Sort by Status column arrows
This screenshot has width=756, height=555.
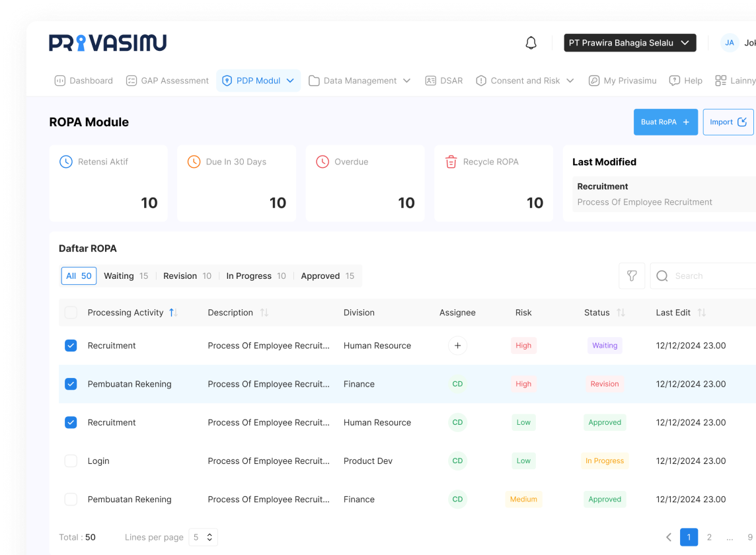(621, 313)
